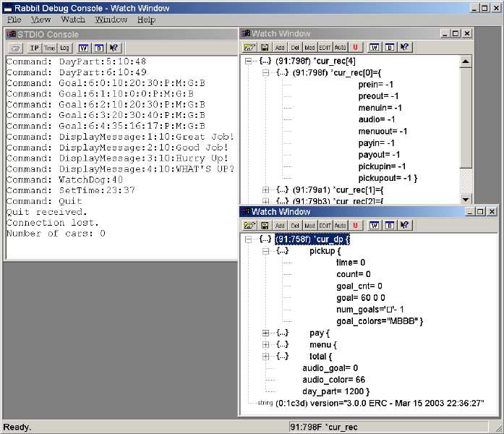The image size is (504, 434).
Task: Collapse the *cur_dp tree node
Action: point(248,239)
